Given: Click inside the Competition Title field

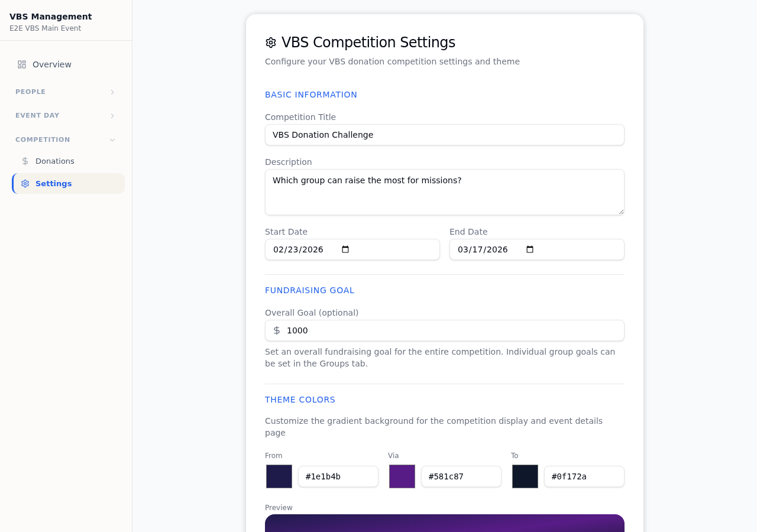Looking at the screenshot, I should pyautogui.click(x=444, y=135).
